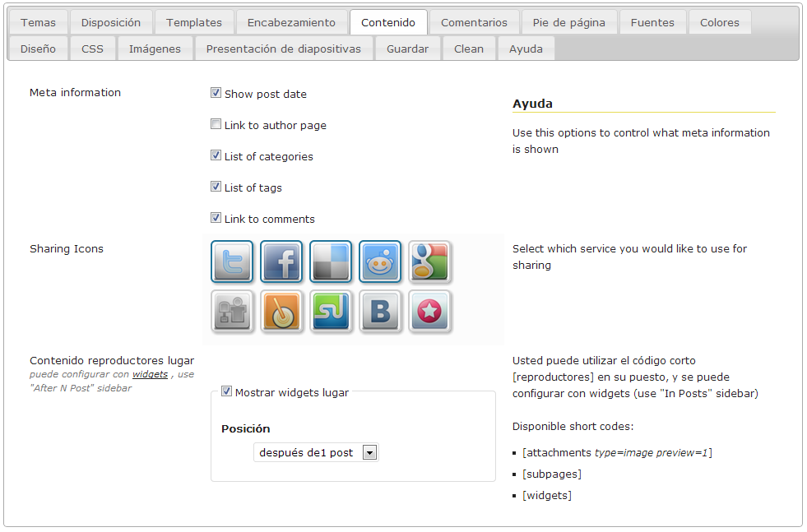Select the Clean tab
Screen dimensions: 807x532
pyautogui.click(x=469, y=49)
